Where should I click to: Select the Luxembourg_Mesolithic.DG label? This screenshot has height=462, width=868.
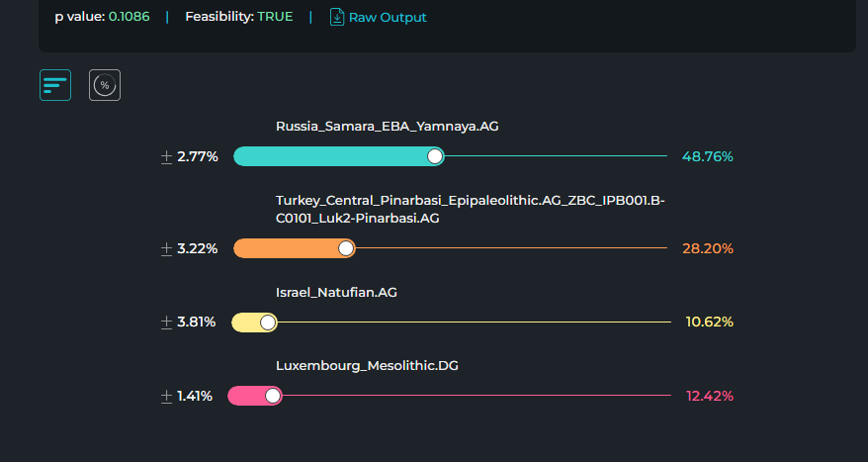coord(367,366)
